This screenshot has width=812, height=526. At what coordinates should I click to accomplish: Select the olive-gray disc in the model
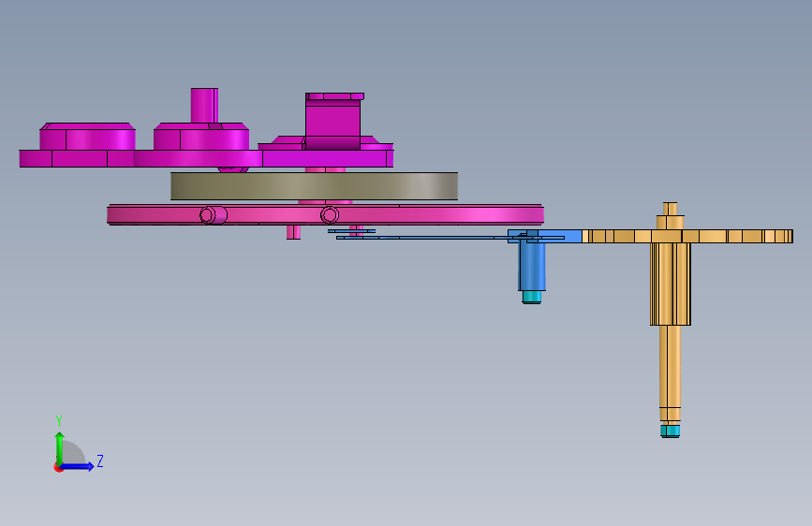click(314, 186)
